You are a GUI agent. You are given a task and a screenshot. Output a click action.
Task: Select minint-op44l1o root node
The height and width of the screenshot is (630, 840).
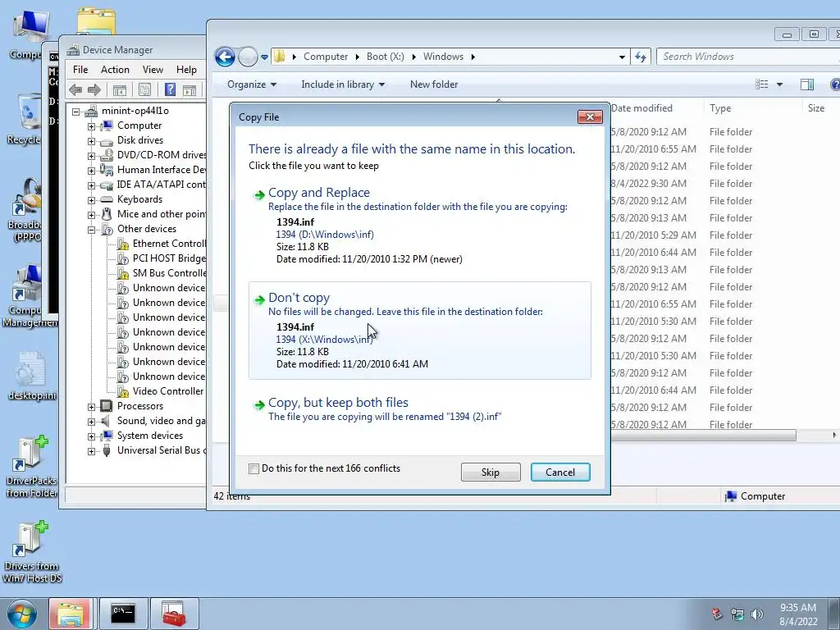click(135, 111)
